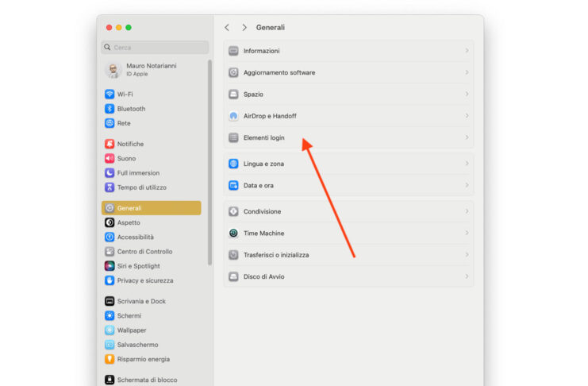Click the Salvaschermo icon
Image resolution: width=588 pixels, height=386 pixels.
pyautogui.click(x=110, y=345)
